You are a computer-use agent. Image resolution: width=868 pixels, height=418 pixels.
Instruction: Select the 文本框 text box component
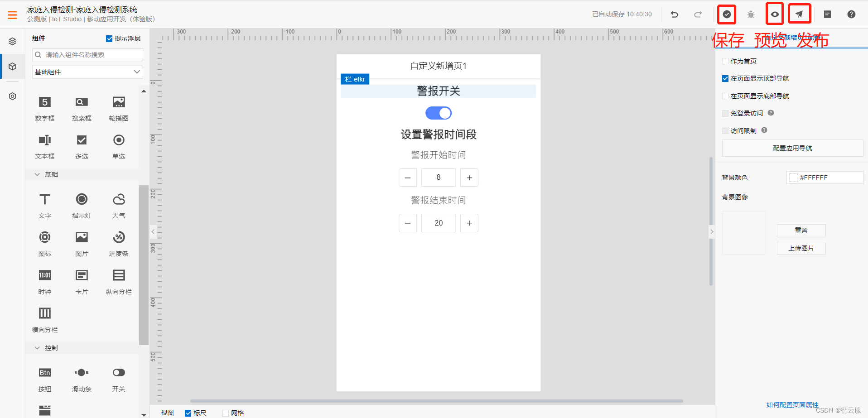point(45,147)
